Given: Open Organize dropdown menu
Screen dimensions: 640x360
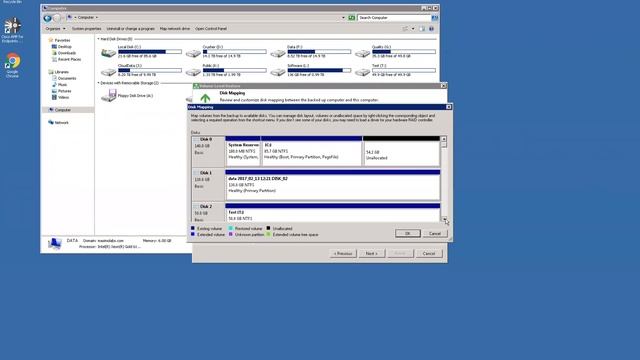Looking at the screenshot, I should pyautogui.click(x=55, y=29).
